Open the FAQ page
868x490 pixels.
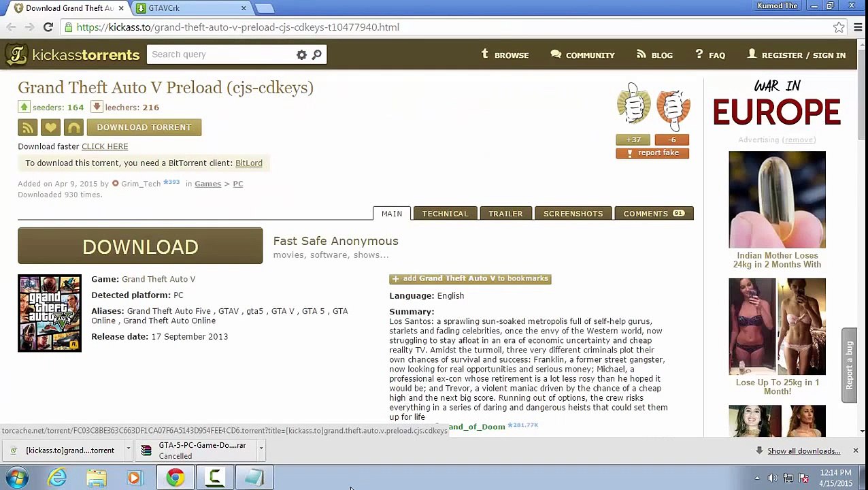(710, 55)
